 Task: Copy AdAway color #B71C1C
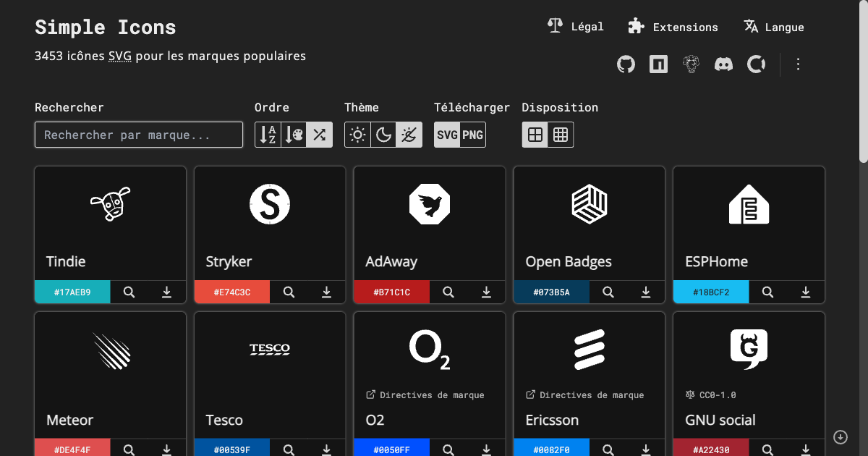[x=392, y=292]
